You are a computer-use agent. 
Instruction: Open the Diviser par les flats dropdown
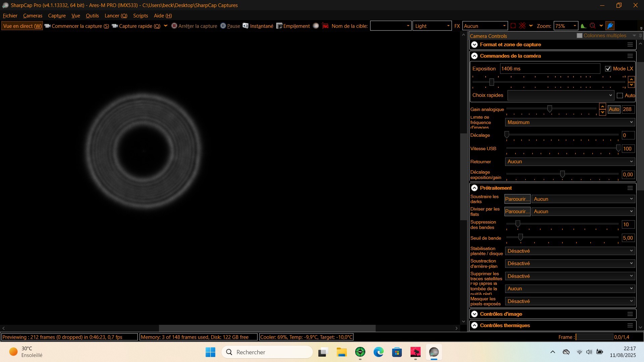[583, 212]
